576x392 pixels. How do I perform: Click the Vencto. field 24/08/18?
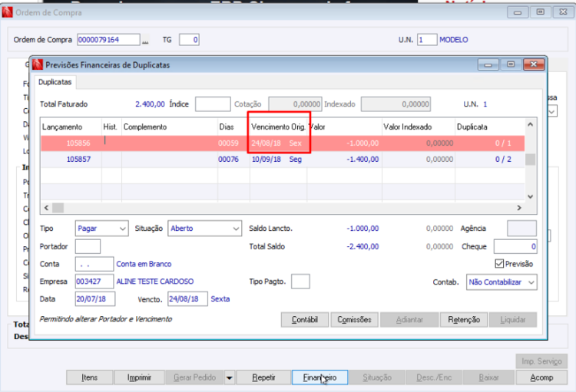187,298
